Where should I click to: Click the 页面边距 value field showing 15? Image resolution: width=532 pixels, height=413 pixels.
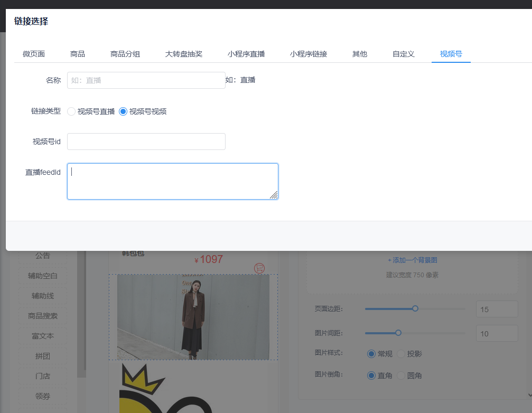[x=497, y=309]
